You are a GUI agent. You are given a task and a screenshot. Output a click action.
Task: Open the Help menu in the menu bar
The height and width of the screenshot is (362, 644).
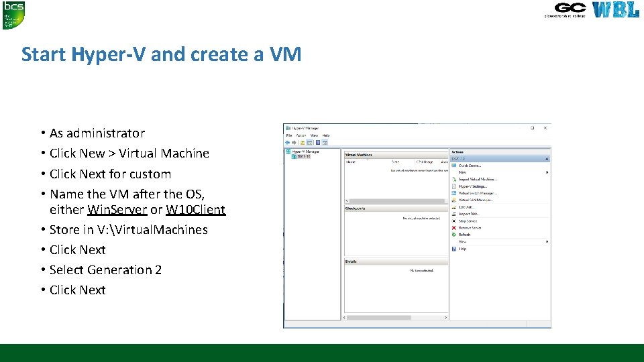click(x=326, y=135)
